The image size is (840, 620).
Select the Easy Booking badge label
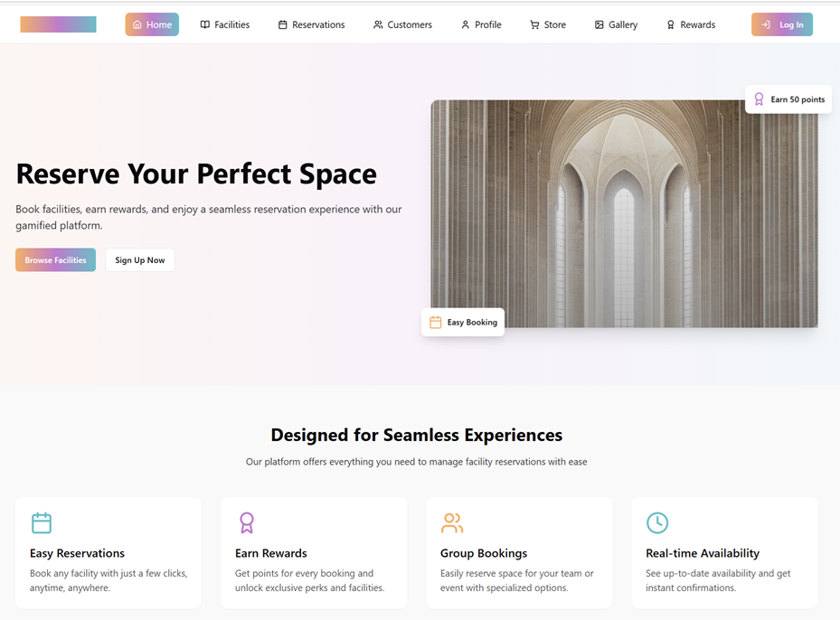point(472,322)
